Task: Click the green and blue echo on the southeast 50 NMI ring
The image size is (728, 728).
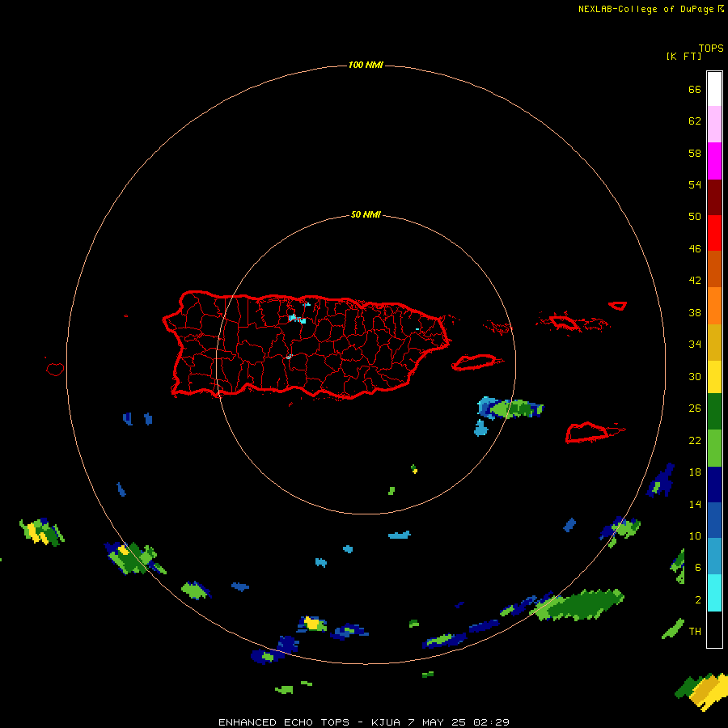Action: (510, 408)
